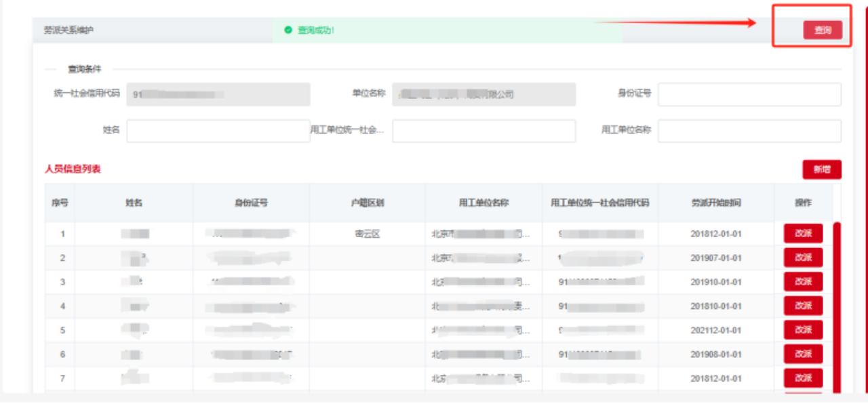The width and height of the screenshot is (868, 408).
Task: Click 改派 for the 201810-01-01 entry
Action: [x=802, y=305]
